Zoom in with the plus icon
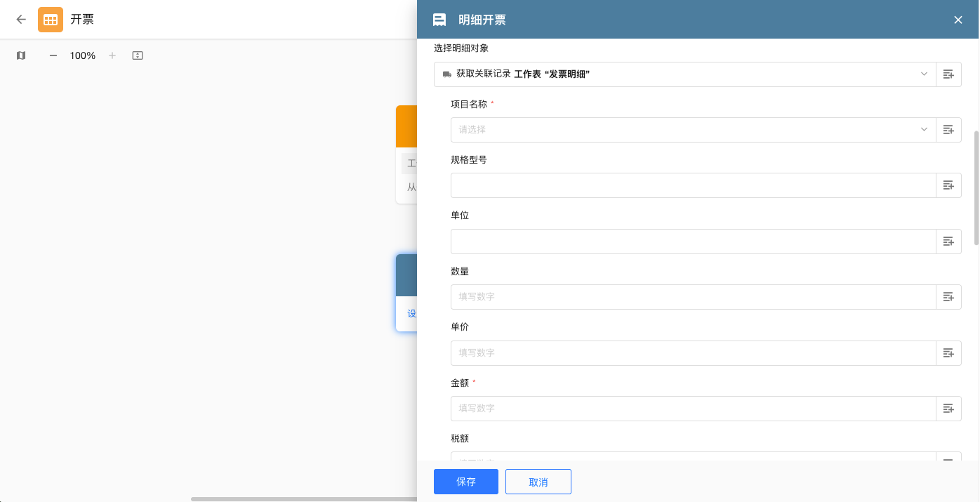 click(112, 55)
